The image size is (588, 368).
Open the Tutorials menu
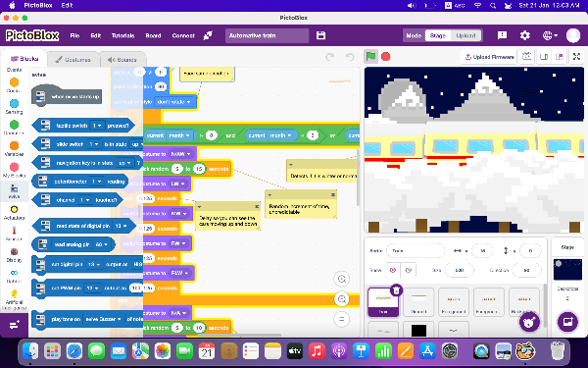[123, 35]
